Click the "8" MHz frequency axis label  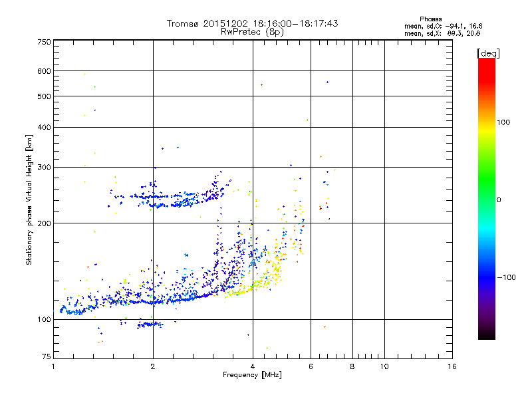point(352,366)
